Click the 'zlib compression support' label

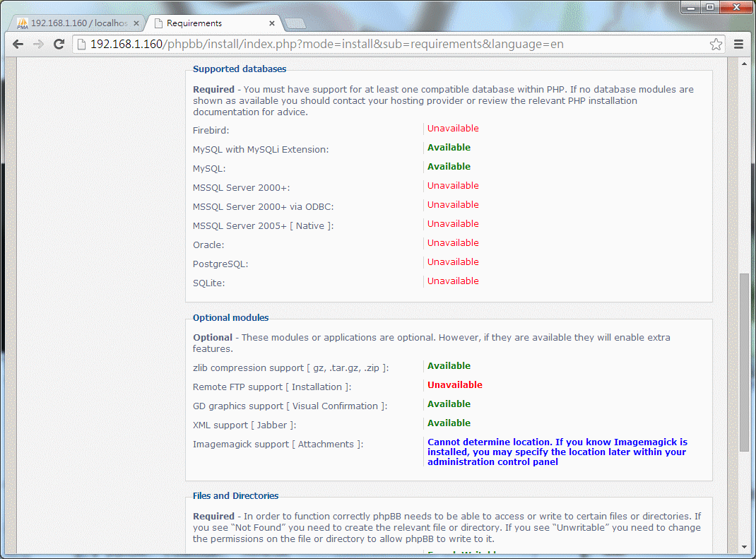(290, 368)
